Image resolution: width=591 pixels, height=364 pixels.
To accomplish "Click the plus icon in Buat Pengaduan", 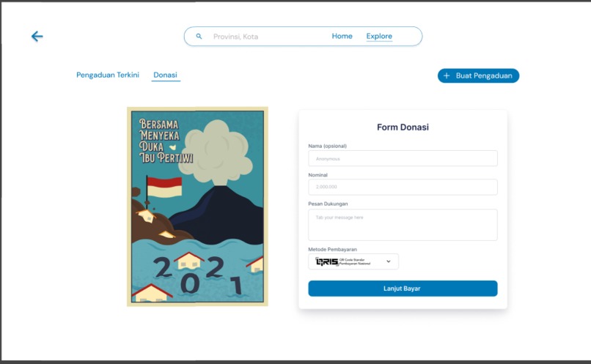I will pos(447,75).
